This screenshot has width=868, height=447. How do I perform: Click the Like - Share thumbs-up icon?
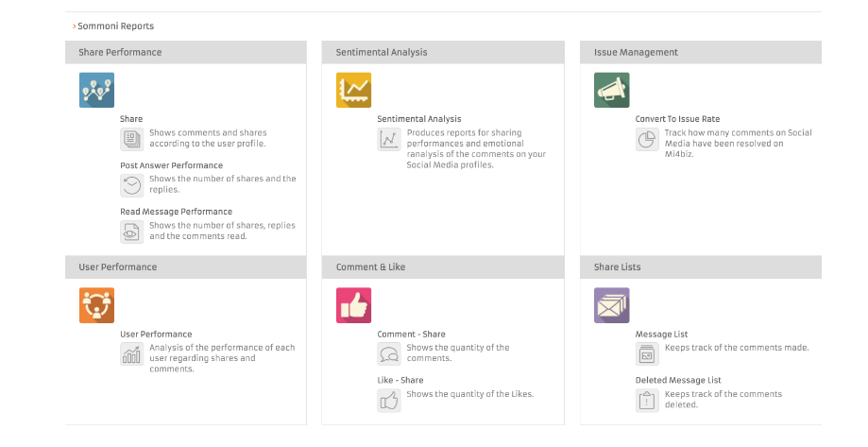click(389, 401)
